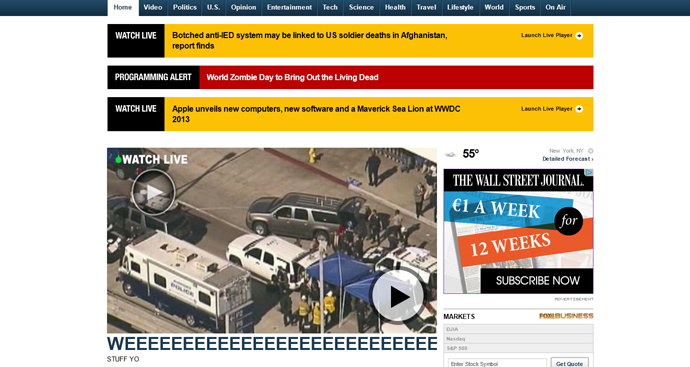Screen dimensions: 690x367
Task: Click the STUFF YO subheading text
Action: point(123,359)
